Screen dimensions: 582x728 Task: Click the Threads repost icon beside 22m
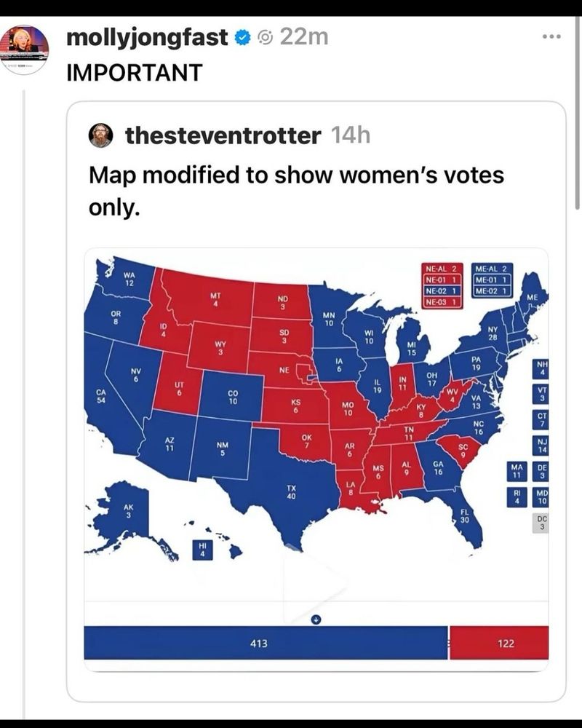tap(266, 38)
